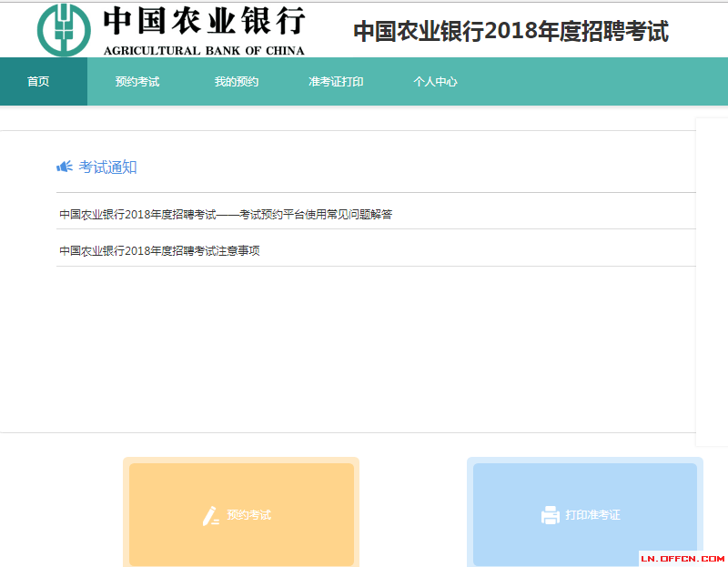Click the pencil icon on 预约考试 card
This screenshot has width=728, height=567.
tap(211, 515)
